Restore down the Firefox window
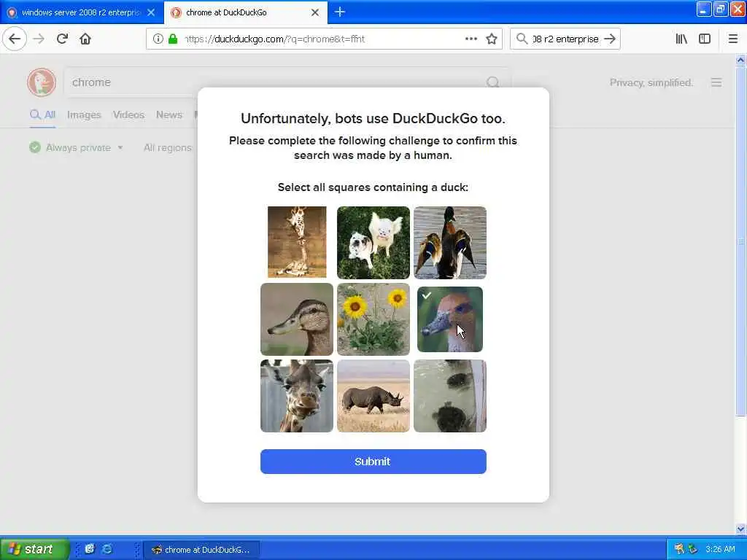This screenshot has width=747, height=560. tap(720, 9)
